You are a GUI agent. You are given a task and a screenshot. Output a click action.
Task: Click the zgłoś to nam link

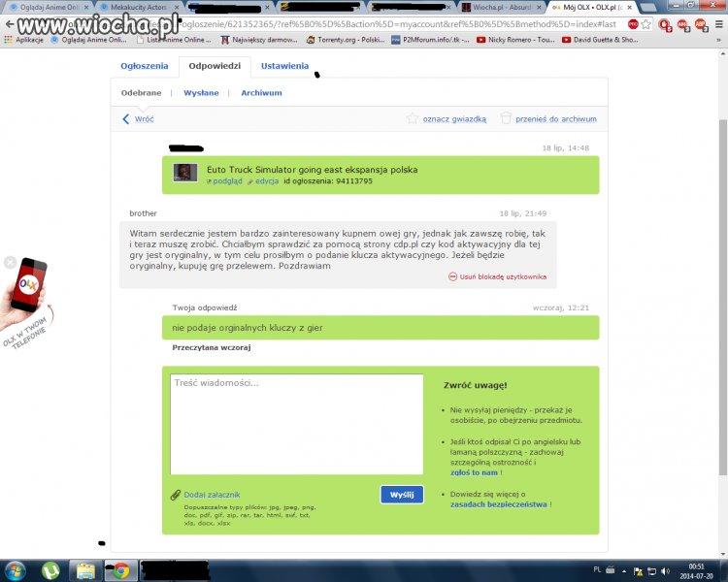[474, 472]
